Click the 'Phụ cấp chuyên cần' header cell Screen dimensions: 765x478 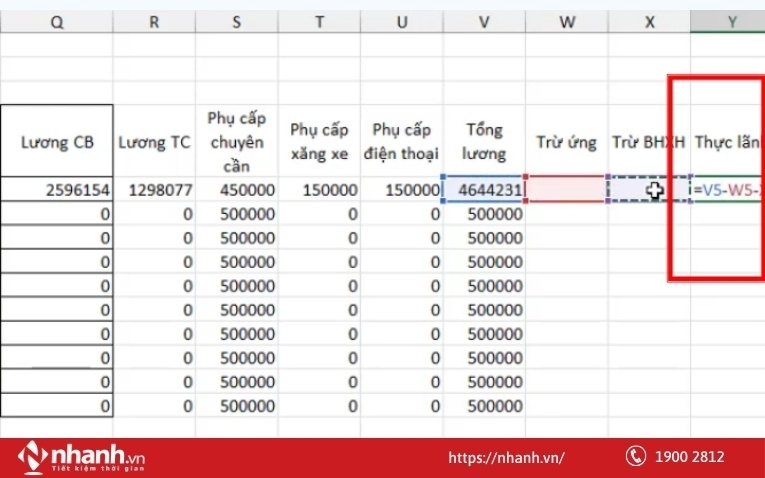pyautogui.click(x=236, y=141)
